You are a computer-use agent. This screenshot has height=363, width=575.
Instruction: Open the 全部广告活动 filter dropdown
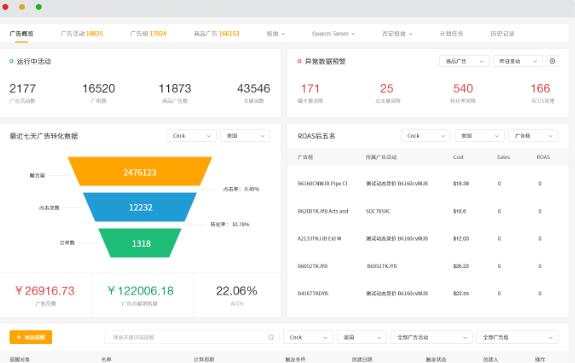431,337
